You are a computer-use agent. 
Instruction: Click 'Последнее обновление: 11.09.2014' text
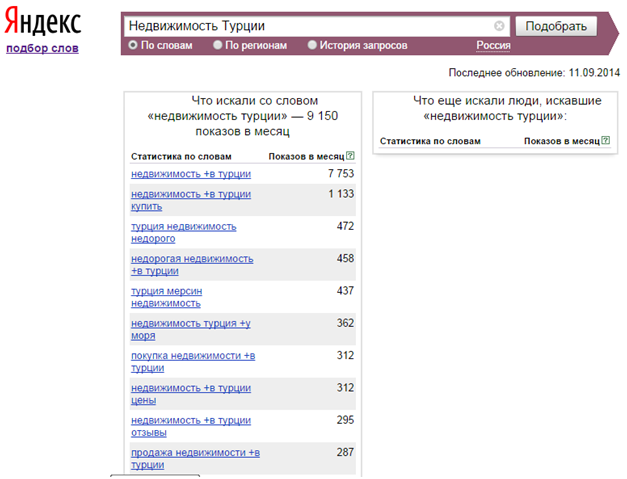tap(534, 73)
